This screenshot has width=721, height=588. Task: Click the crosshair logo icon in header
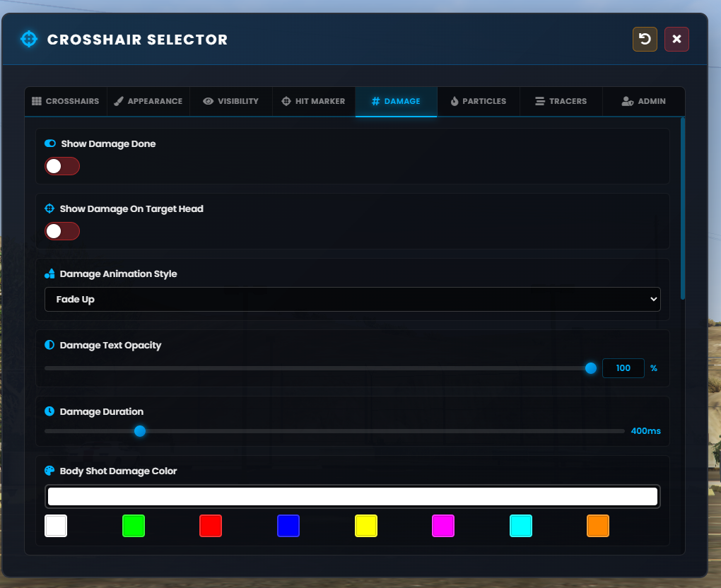[x=29, y=39]
